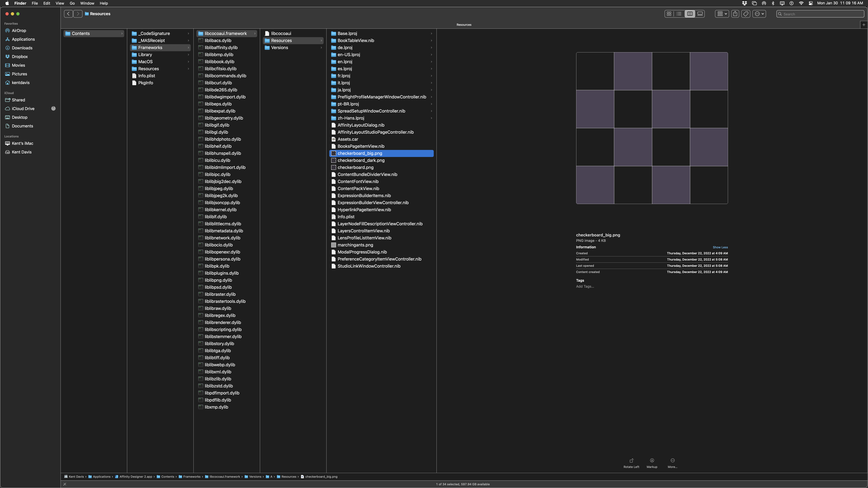This screenshot has width=868, height=488.
Task: Click Frameworks in the path bar
Action: point(190,477)
